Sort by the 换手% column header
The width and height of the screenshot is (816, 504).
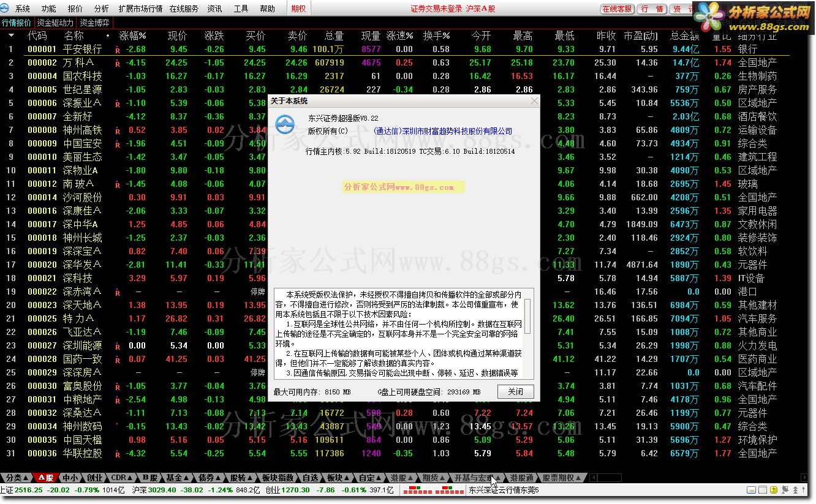tap(436, 36)
